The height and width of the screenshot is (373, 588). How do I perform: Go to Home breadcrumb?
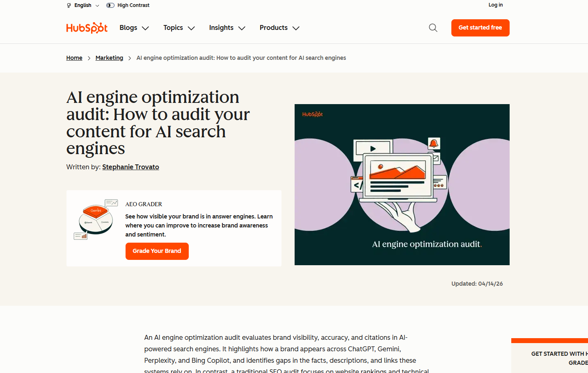click(x=74, y=58)
